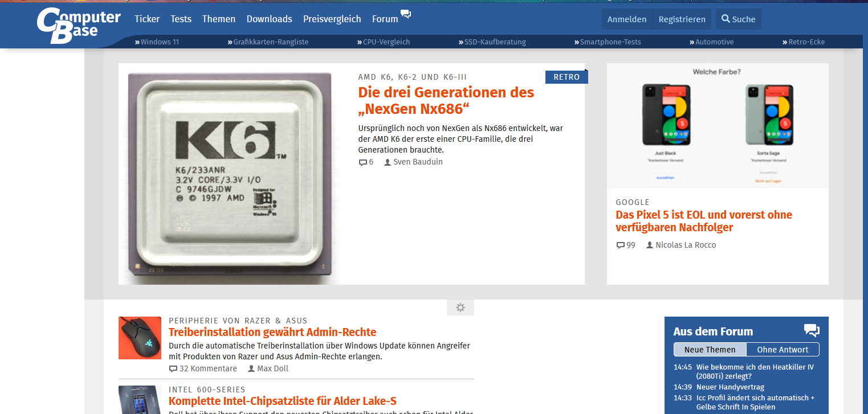The image size is (868, 414).
Task: Click the Anmelden button
Action: [x=627, y=19]
